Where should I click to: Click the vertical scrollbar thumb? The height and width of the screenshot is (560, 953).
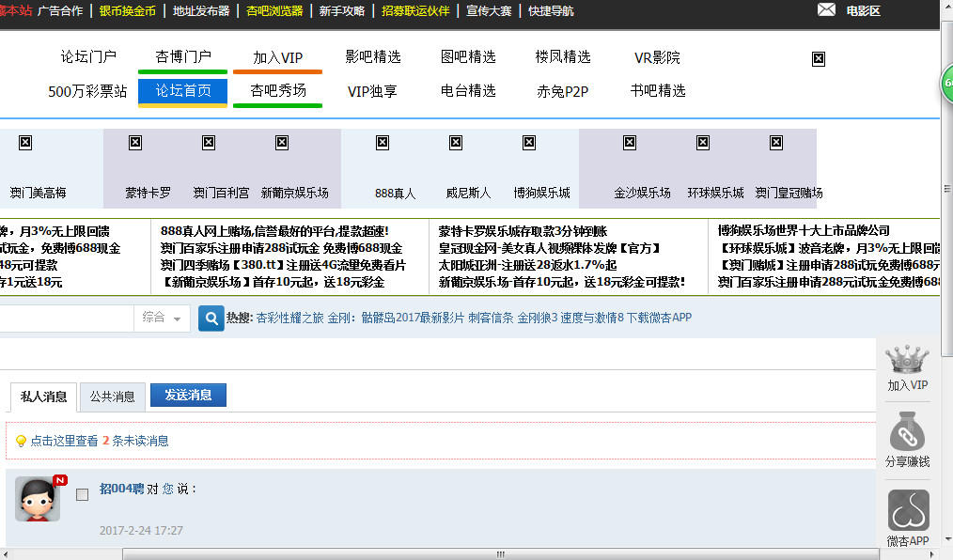[947, 188]
